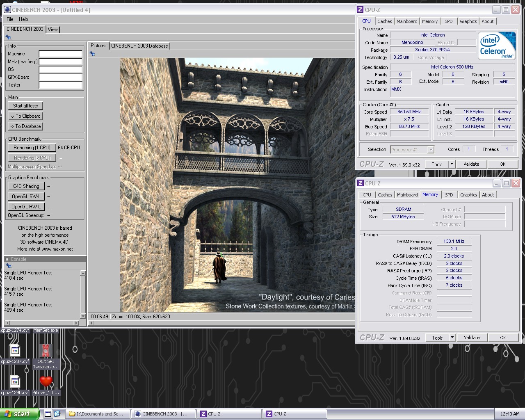Image resolution: width=525 pixels, height=420 pixels.
Task: Click the MHz (real freq.) input field
Action: point(61,62)
